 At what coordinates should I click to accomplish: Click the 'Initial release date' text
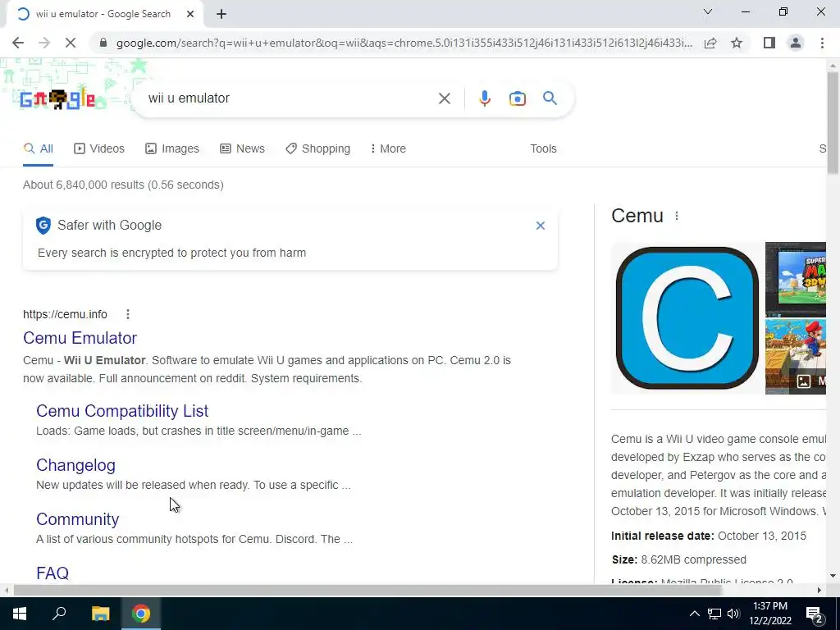(663, 536)
